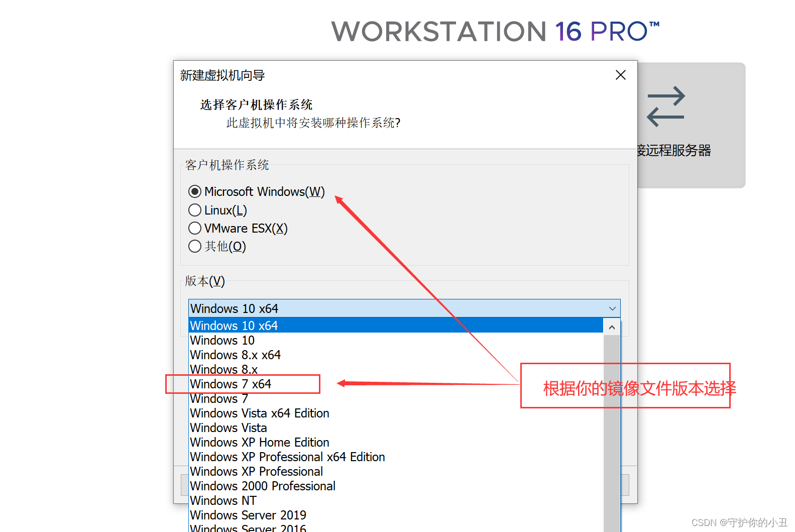Screen dimensions: 795x532
Task: Choose Windows Vista x64 Edition
Action: pos(396,413)
